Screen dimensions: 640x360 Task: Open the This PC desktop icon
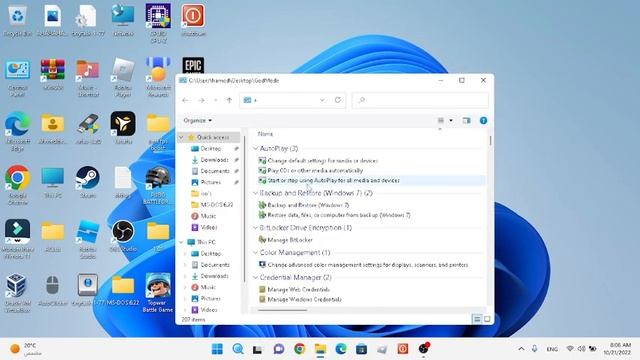tap(53, 182)
